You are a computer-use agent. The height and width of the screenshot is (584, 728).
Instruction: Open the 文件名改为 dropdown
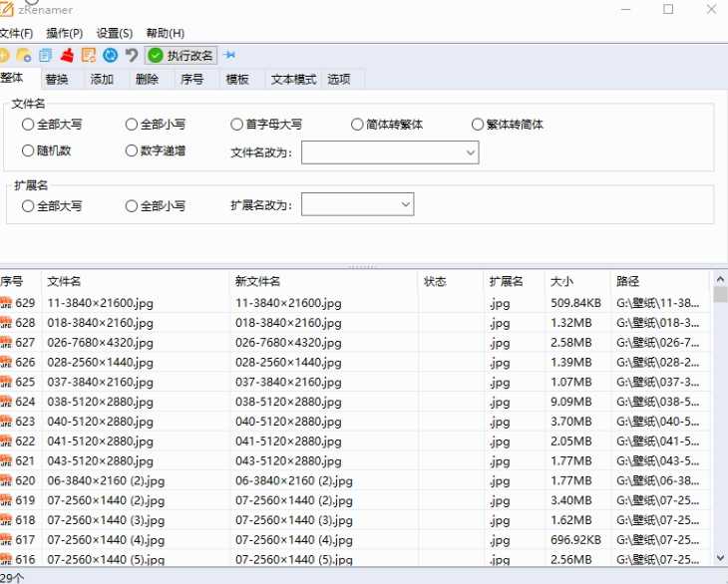470,152
